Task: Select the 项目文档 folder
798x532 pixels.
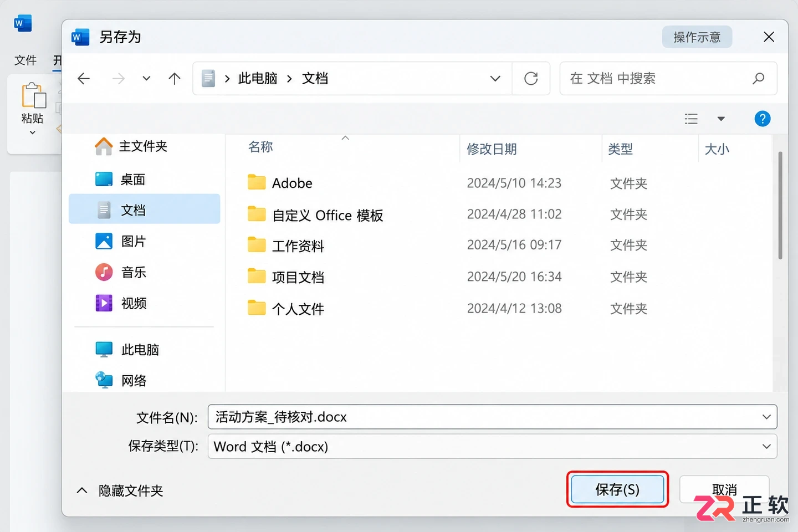Action: 298,277
